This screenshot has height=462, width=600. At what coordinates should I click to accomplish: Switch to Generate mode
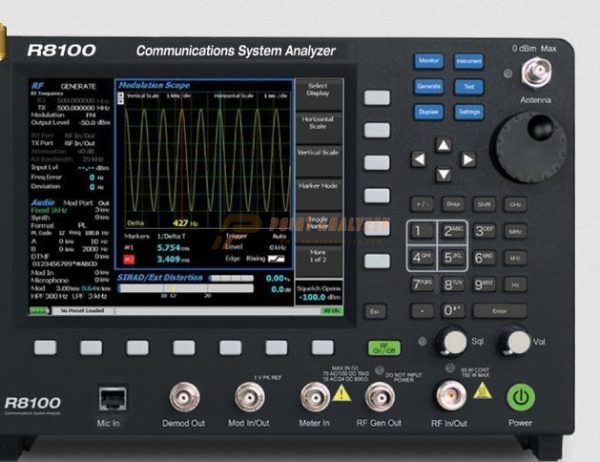(x=429, y=87)
